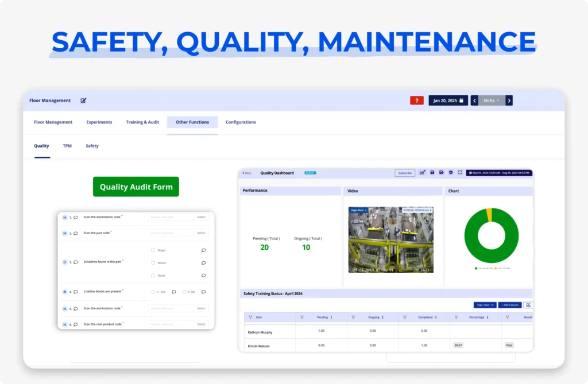Open the Type: User dropdown above the table
Image resolution: width=588 pixels, height=384 pixels.
[485, 305]
